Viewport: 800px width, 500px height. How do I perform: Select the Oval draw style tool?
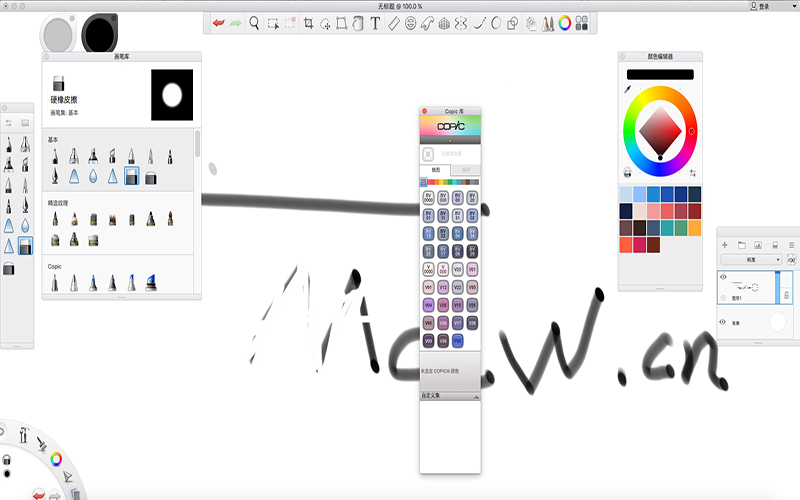[x=496, y=23]
